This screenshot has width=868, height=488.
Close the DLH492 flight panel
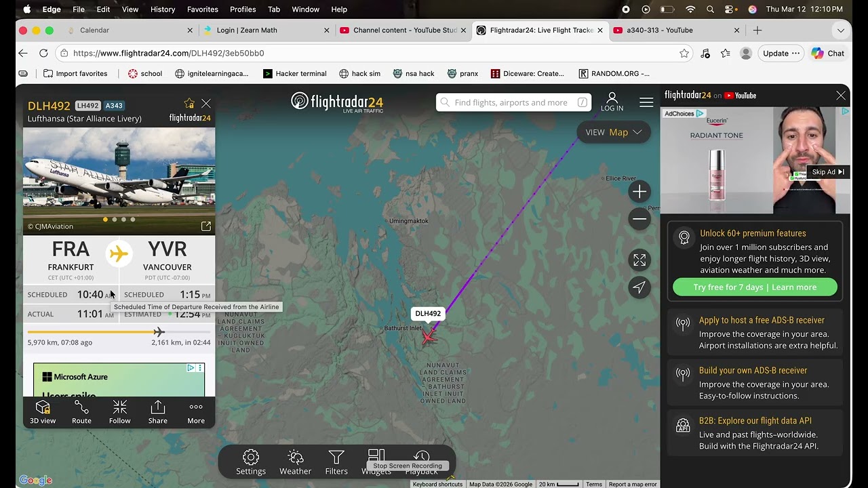tap(206, 104)
